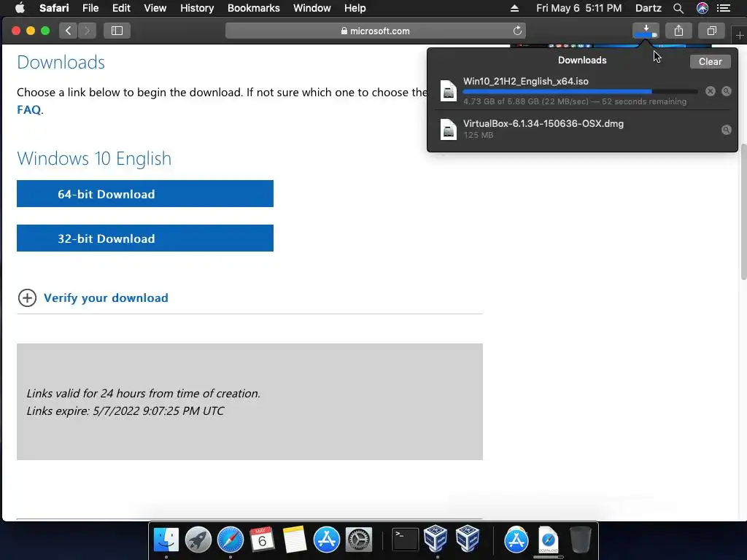Image resolution: width=747 pixels, height=560 pixels.
Task: Open the second VirtualBox Dock icon
Action: coord(468,538)
